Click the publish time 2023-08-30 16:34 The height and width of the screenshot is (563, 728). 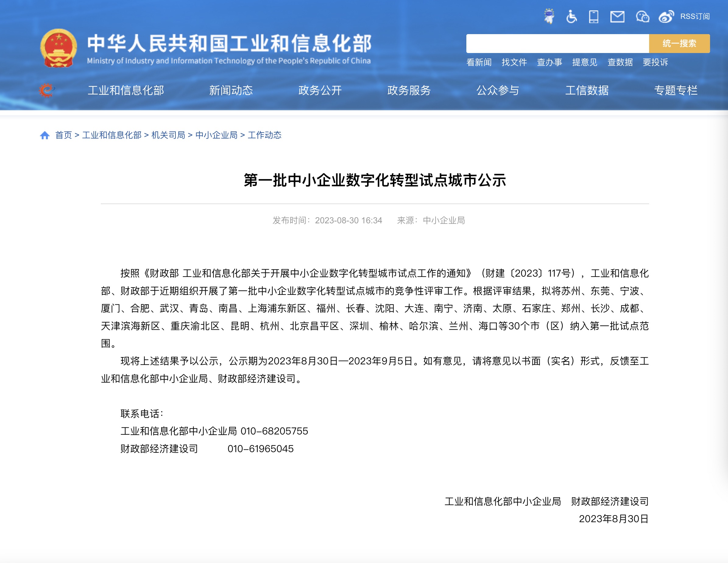[348, 220]
